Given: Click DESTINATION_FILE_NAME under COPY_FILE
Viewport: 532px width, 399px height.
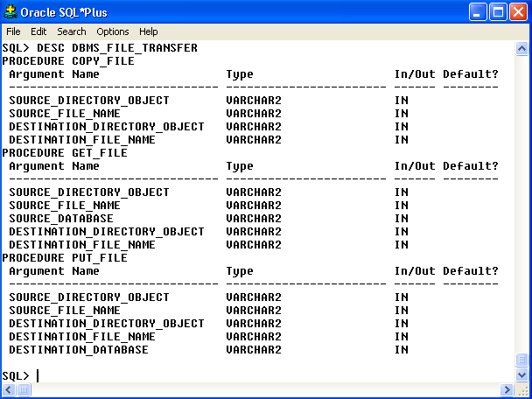Looking at the screenshot, I should pyautogui.click(x=82, y=140).
